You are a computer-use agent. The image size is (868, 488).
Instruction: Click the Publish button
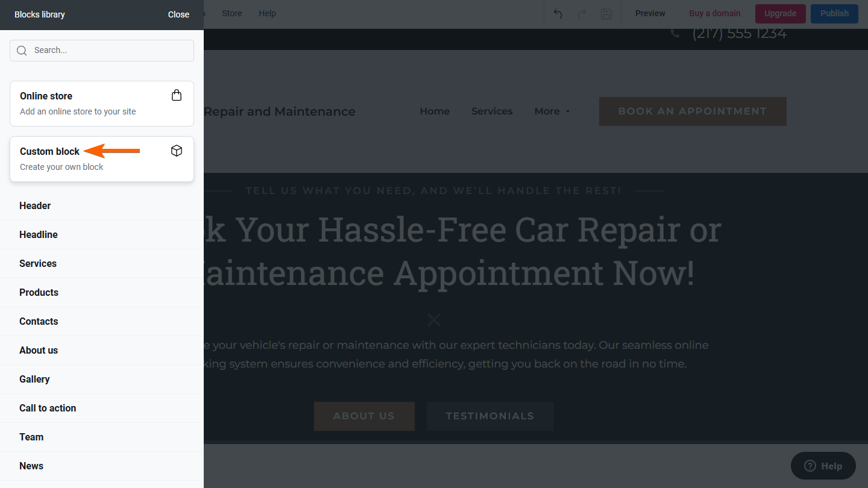[834, 13]
